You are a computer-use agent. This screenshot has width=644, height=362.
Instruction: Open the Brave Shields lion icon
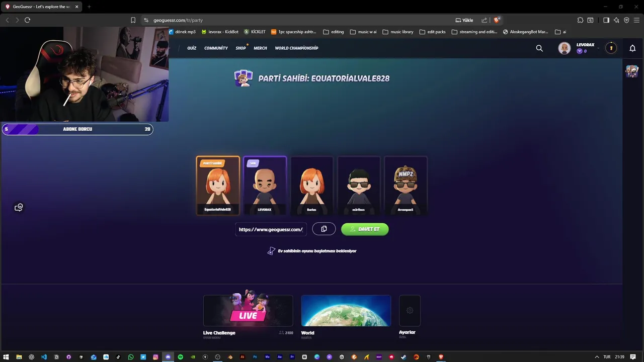pyautogui.click(x=497, y=20)
